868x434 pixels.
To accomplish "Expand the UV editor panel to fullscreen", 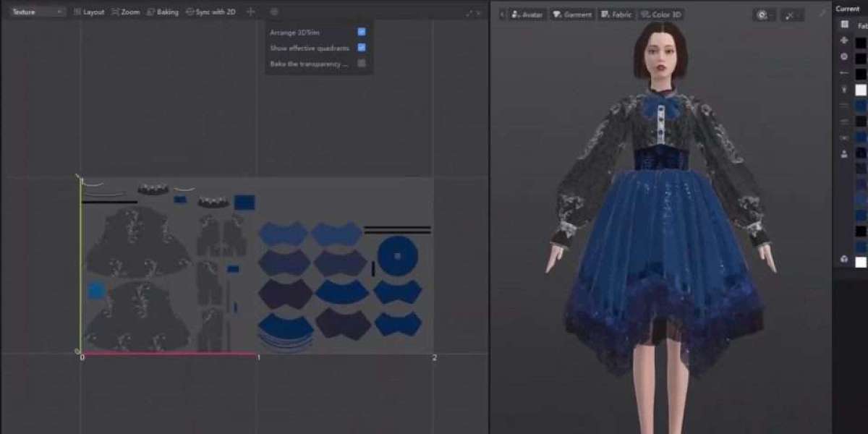I will coord(470,13).
